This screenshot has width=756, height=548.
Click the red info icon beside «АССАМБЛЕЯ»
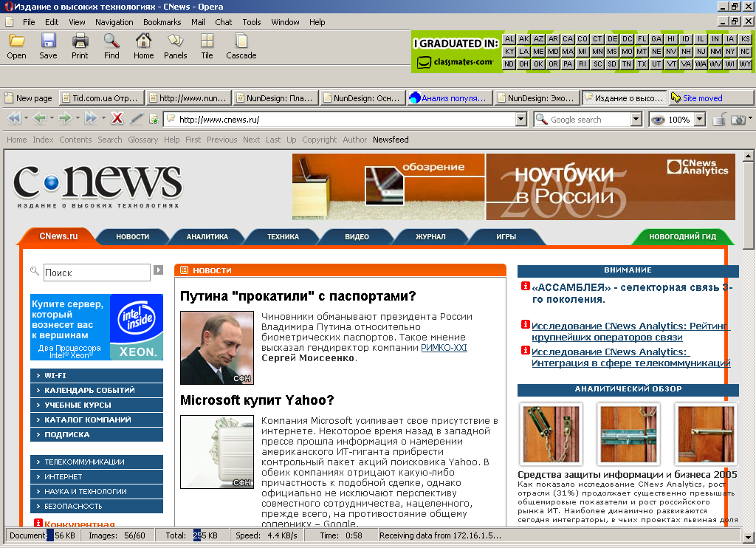[526, 286]
